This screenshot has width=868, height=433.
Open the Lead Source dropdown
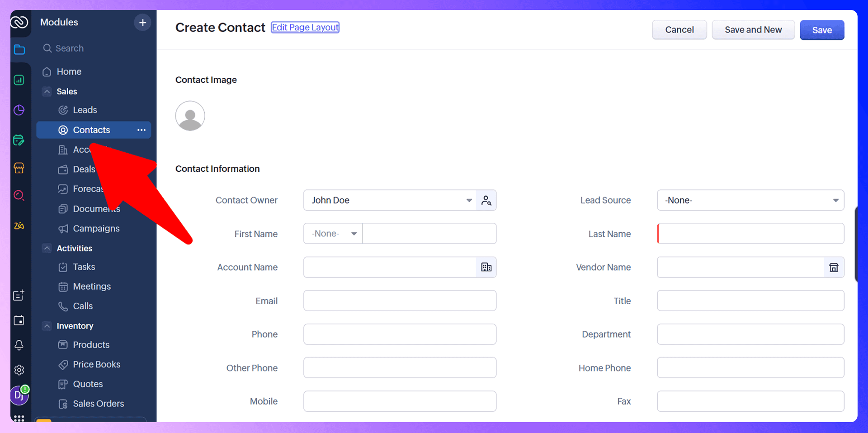[x=750, y=200]
